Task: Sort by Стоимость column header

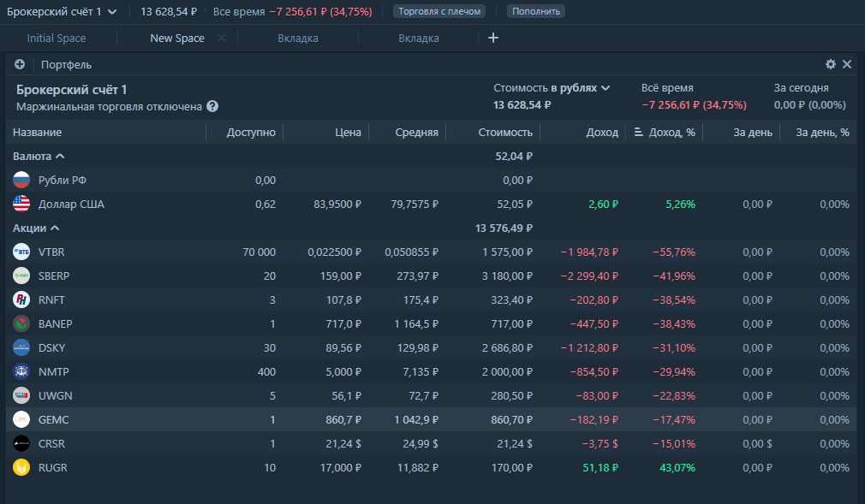Action: (505, 133)
